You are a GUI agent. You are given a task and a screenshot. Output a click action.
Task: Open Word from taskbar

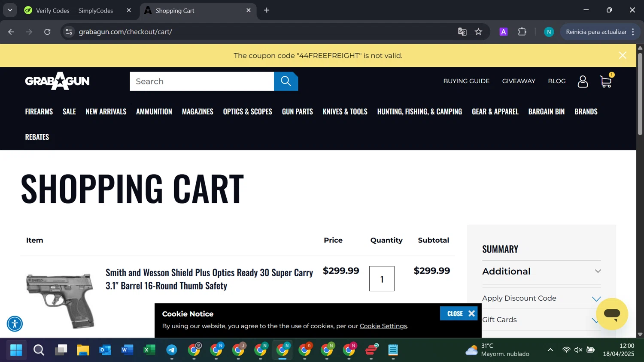[127, 350]
